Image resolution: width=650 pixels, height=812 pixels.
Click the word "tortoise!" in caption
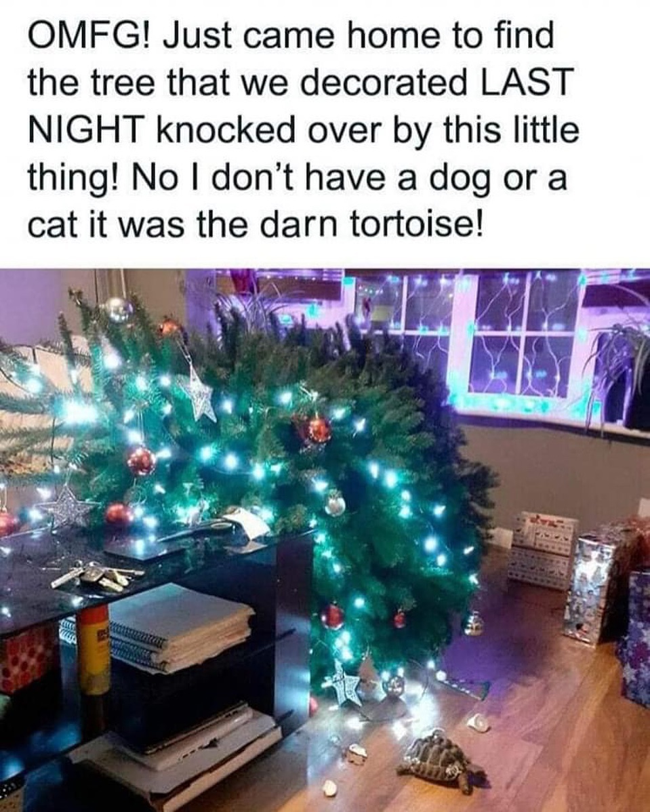click(x=418, y=224)
